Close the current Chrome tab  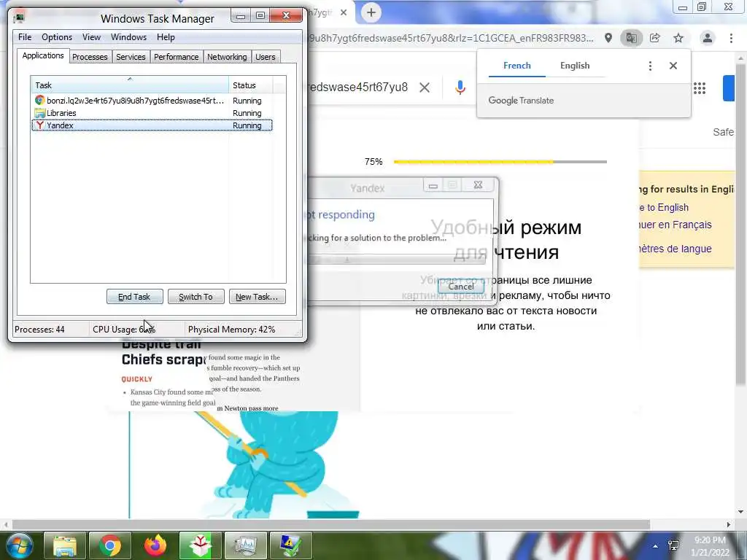[344, 13]
